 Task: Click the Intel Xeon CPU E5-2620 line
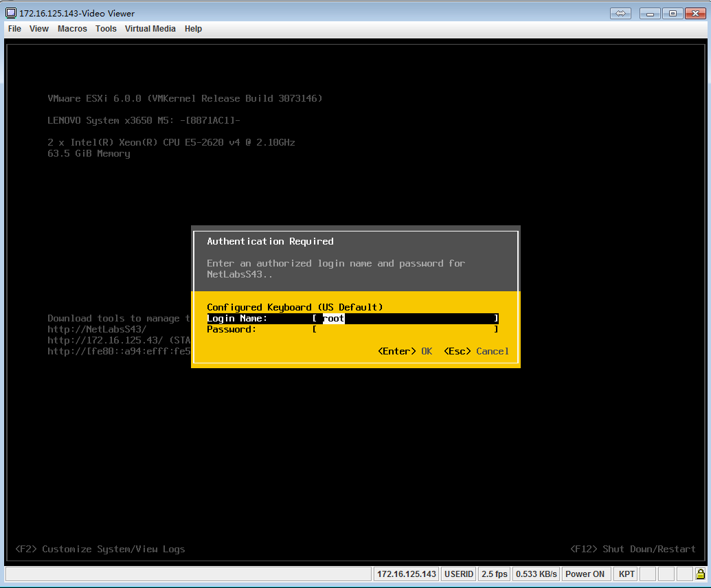point(172,142)
